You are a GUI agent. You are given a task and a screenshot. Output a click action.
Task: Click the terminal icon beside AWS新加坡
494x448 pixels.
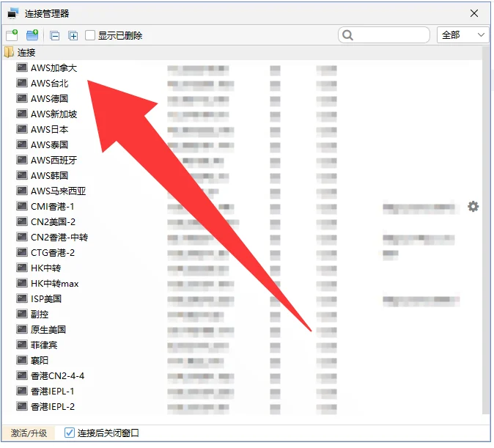[22, 114]
